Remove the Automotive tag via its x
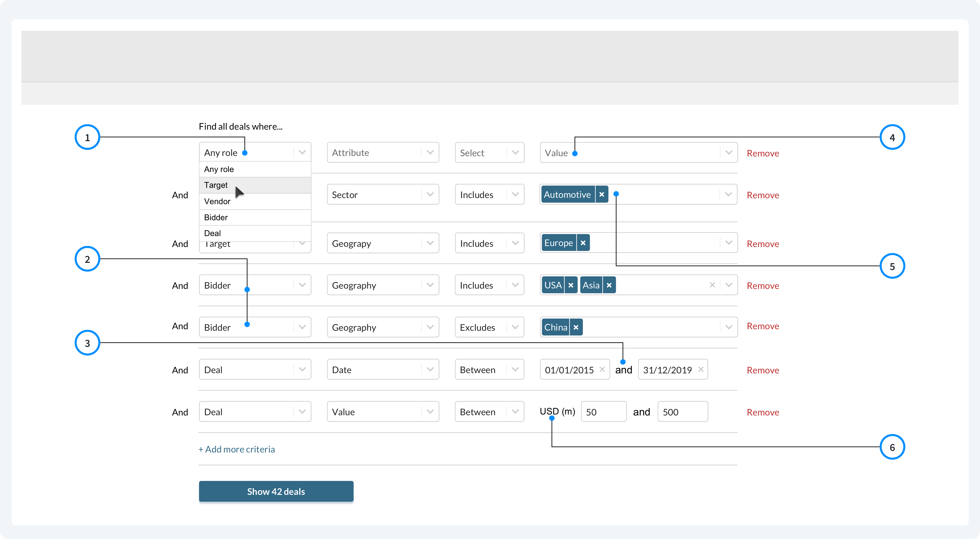The width and height of the screenshot is (980, 539). (602, 194)
